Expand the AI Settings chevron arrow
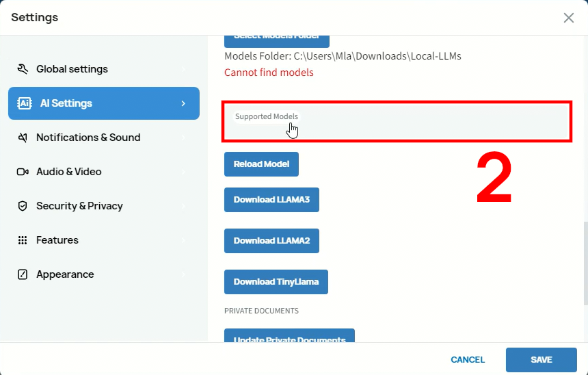 click(183, 103)
